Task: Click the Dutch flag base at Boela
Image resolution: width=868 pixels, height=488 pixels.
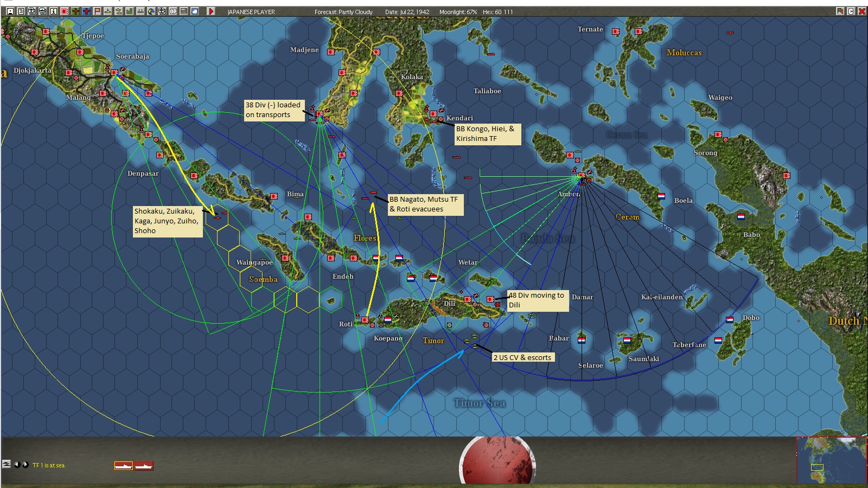Action: pos(661,196)
